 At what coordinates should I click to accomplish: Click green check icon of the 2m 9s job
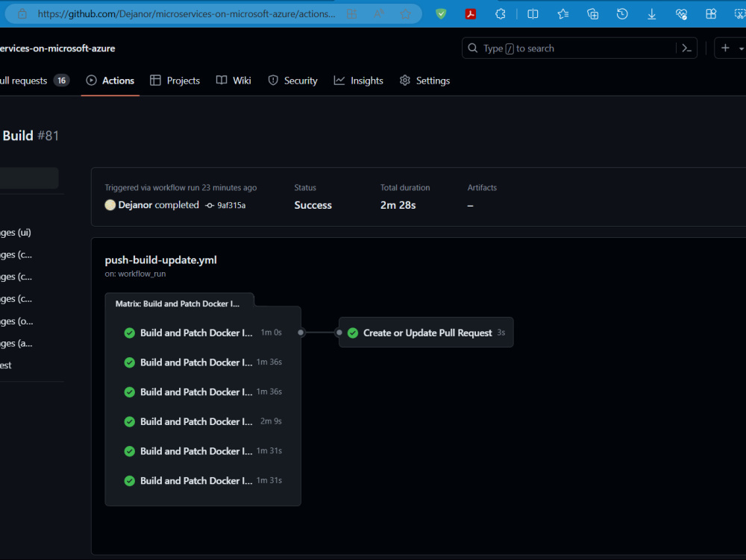[129, 421]
